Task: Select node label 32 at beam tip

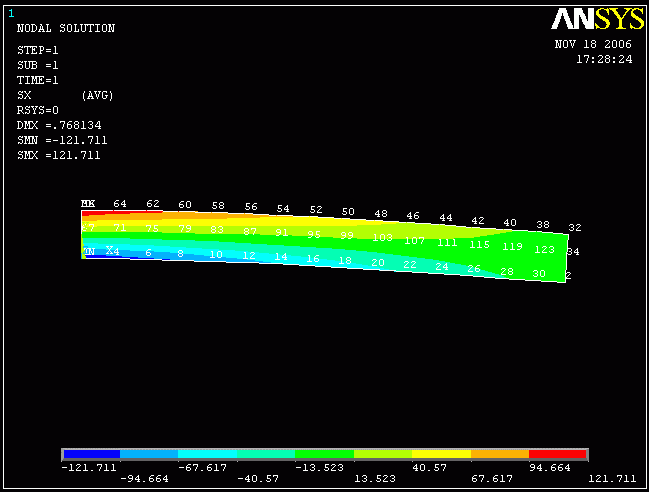Action: coord(574,228)
